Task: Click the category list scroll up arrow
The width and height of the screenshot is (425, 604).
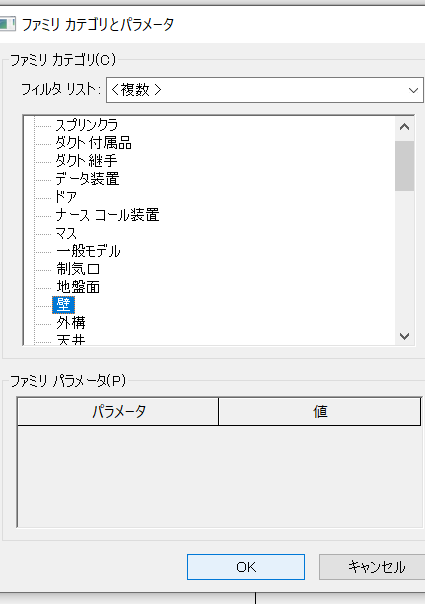Action: [404, 127]
